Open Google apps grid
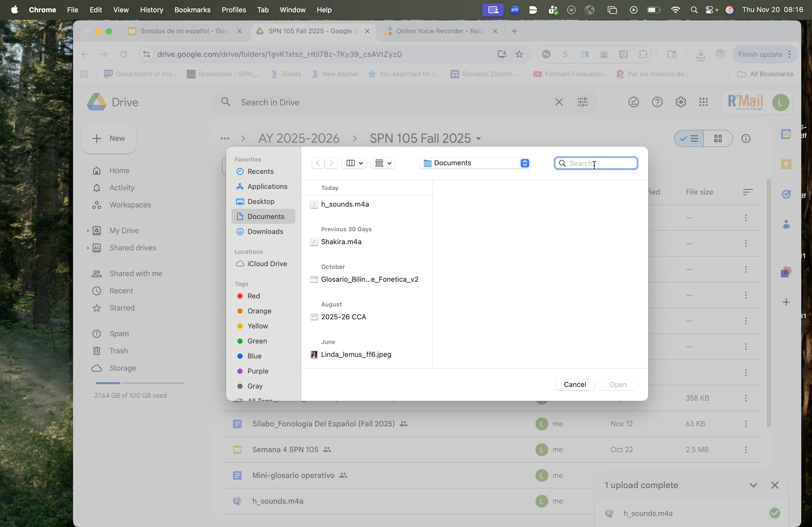Screen dimensions: 812x527 pos(704,102)
